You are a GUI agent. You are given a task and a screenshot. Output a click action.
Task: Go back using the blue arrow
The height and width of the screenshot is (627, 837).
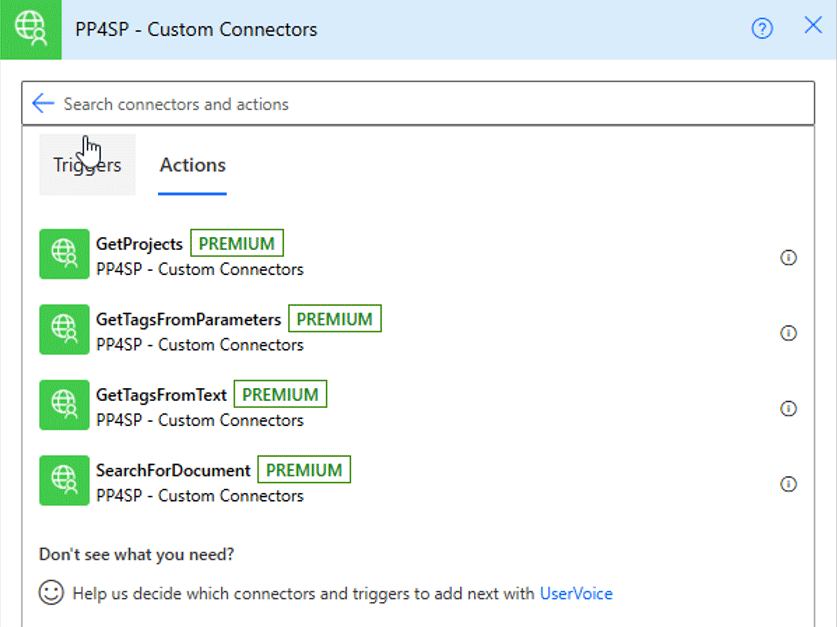(x=43, y=104)
